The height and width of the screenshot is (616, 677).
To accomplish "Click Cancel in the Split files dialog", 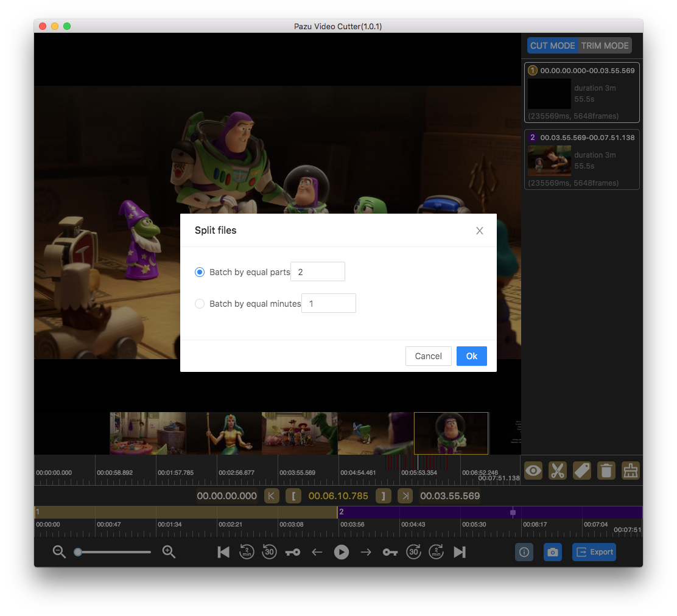I will (428, 356).
